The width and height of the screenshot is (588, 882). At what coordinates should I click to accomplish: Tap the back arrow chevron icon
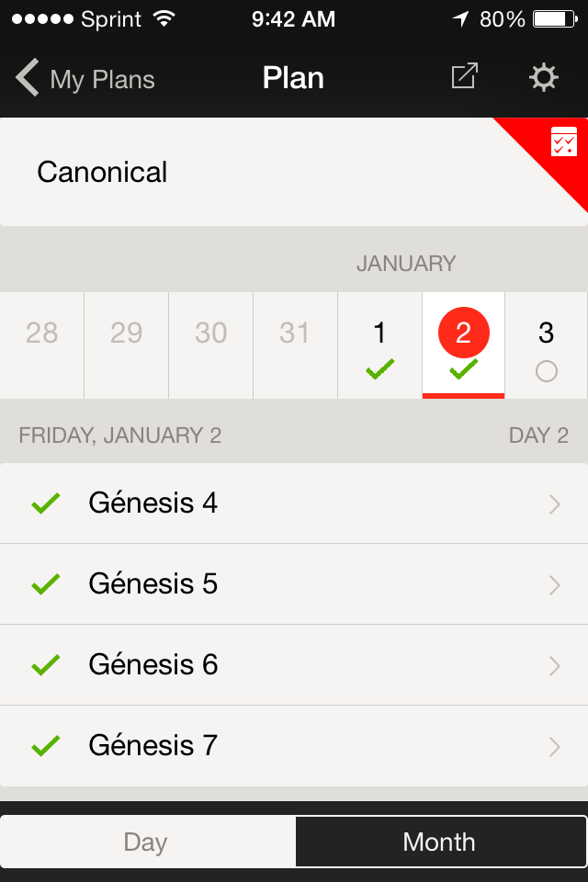[28, 78]
